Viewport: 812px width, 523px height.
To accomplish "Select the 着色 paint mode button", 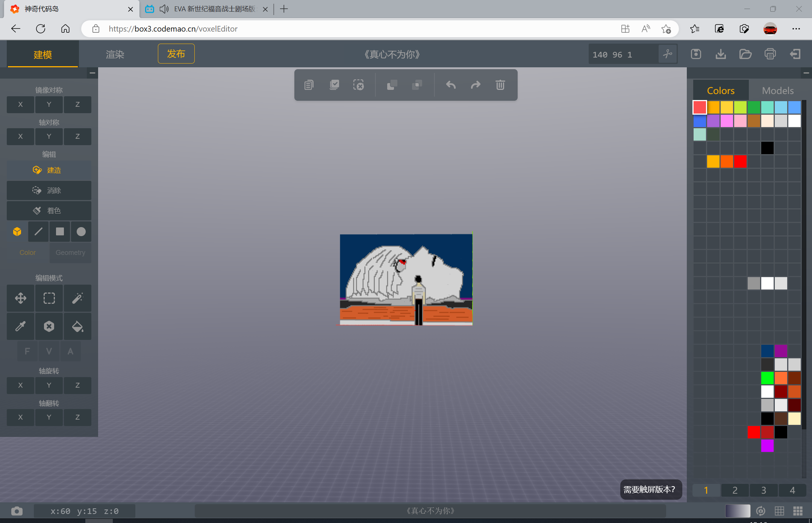I will pos(49,211).
